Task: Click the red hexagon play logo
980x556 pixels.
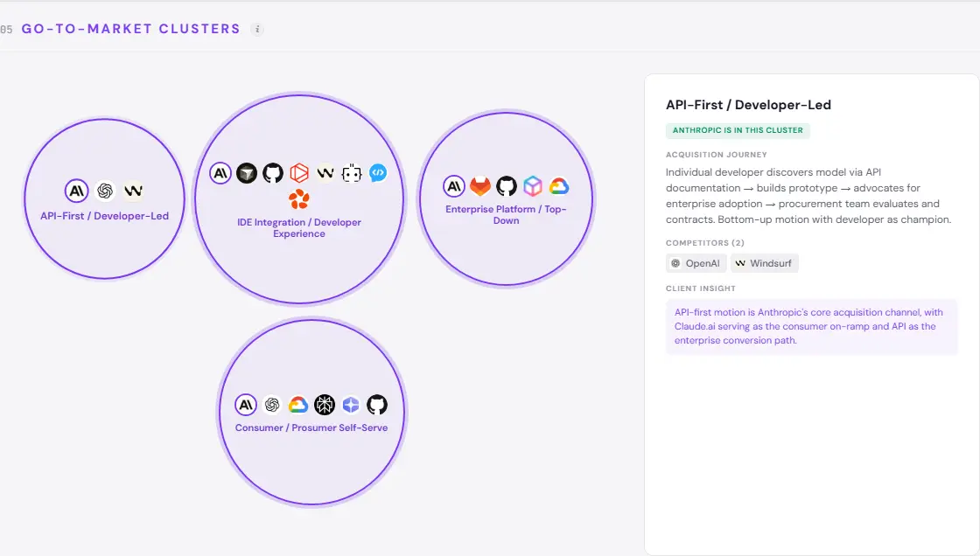Action: tap(299, 173)
